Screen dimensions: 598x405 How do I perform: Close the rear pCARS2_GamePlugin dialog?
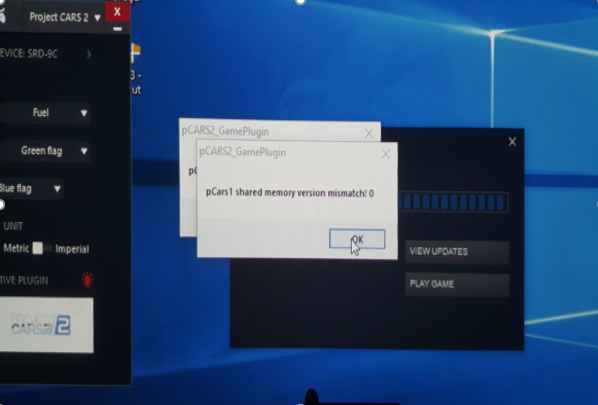[369, 133]
